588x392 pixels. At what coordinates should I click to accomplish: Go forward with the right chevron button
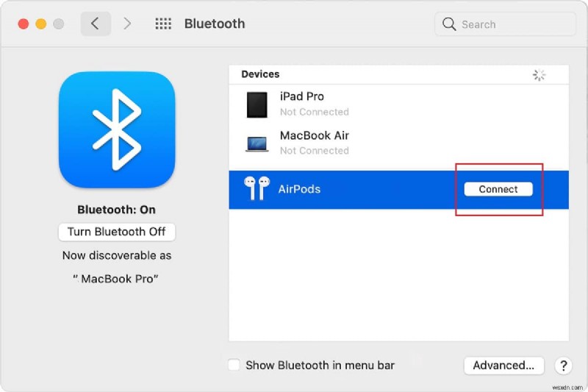(x=127, y=24)
